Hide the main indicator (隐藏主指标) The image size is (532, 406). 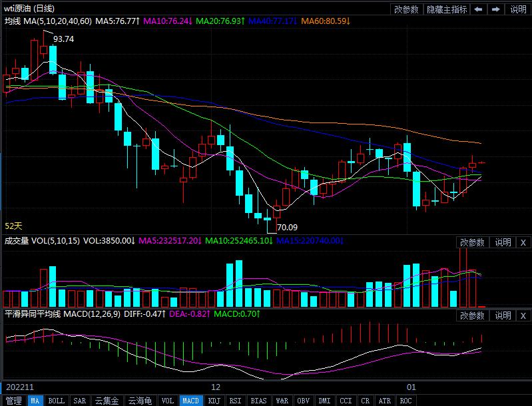point(446,9)
